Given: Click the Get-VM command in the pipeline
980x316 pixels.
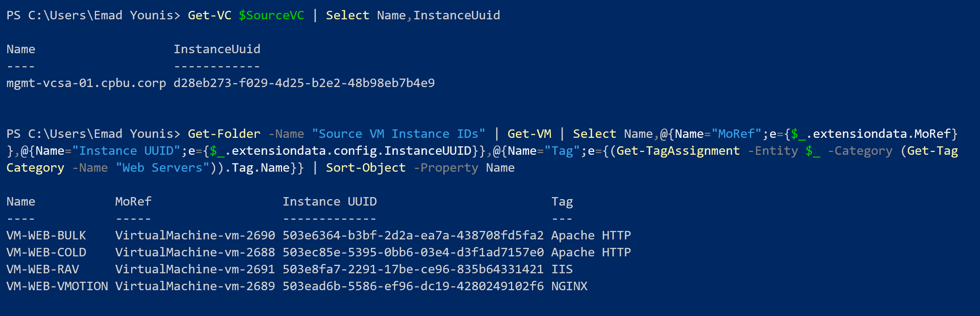Looking at the screenshot, I should point(529,134).
